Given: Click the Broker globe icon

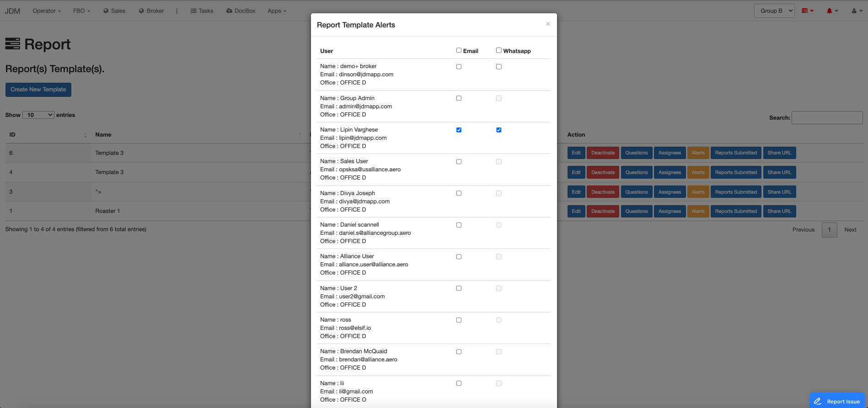Looking at the screenshot, I should (x=141, y=11).
